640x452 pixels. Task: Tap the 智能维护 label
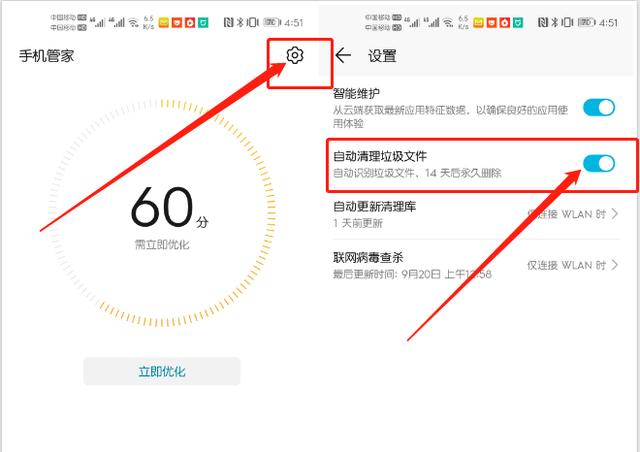coord(356,94)
